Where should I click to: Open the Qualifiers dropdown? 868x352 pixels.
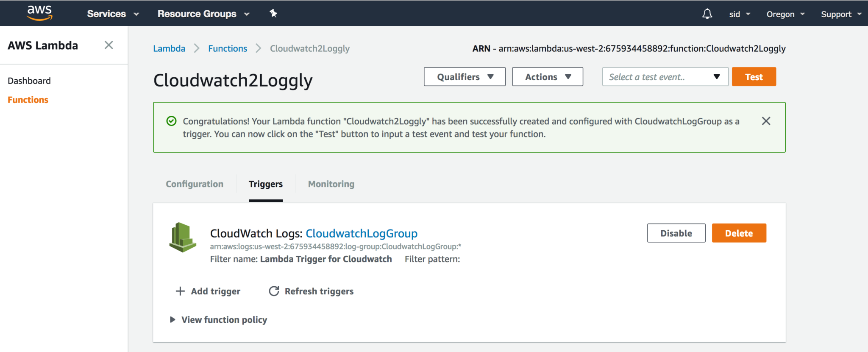pyautogui.click(x=465, y=77)
